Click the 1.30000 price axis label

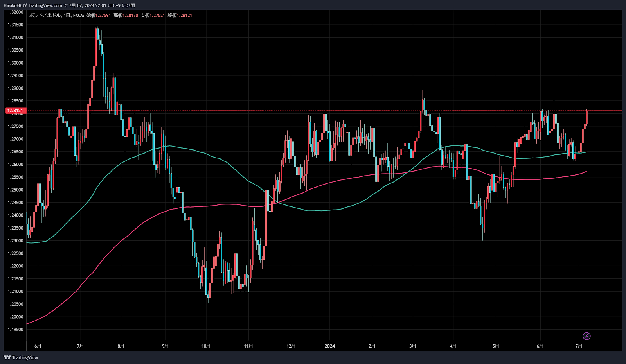(15, 63)
